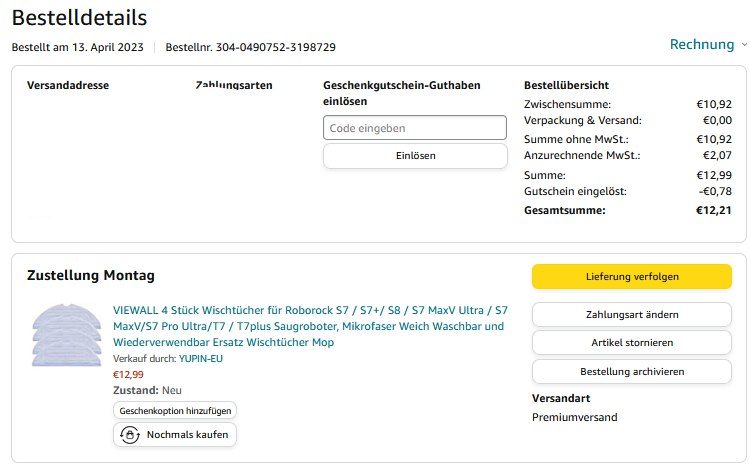Screen dimensions: 750x471
Task: Open the Rechnung invoice link
Action: (702, 44)
